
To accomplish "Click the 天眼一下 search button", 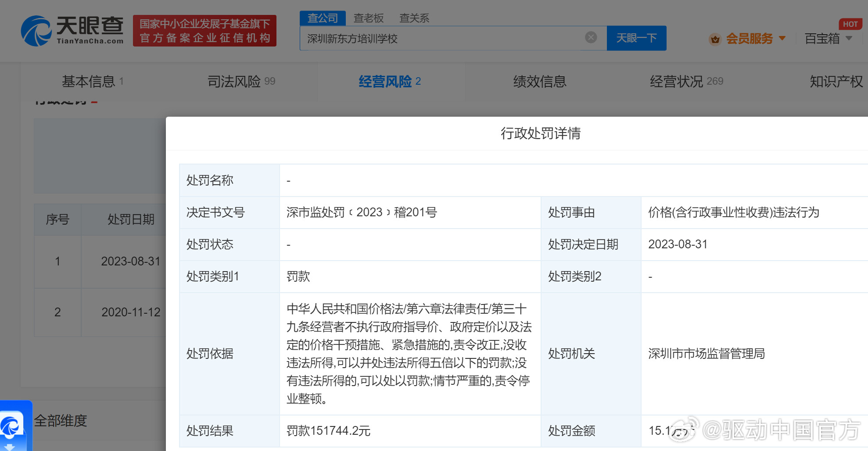I will tap(637, 38).
